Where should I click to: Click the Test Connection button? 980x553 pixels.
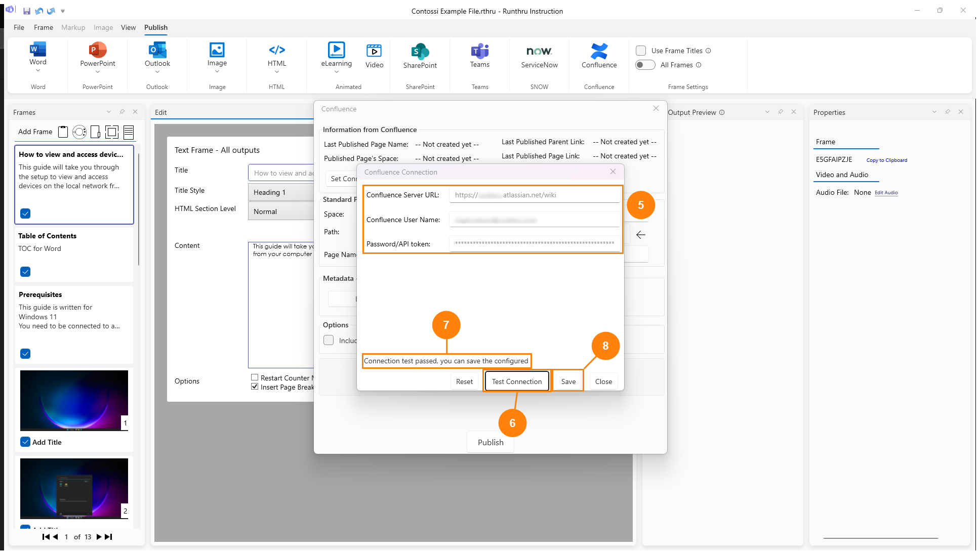[x=516, y=381]
